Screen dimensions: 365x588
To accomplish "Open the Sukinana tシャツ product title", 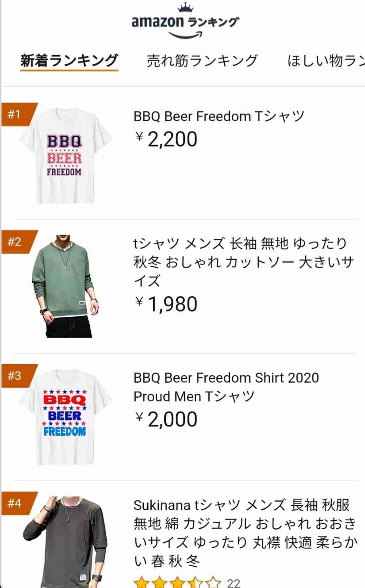I will point(245,533).
